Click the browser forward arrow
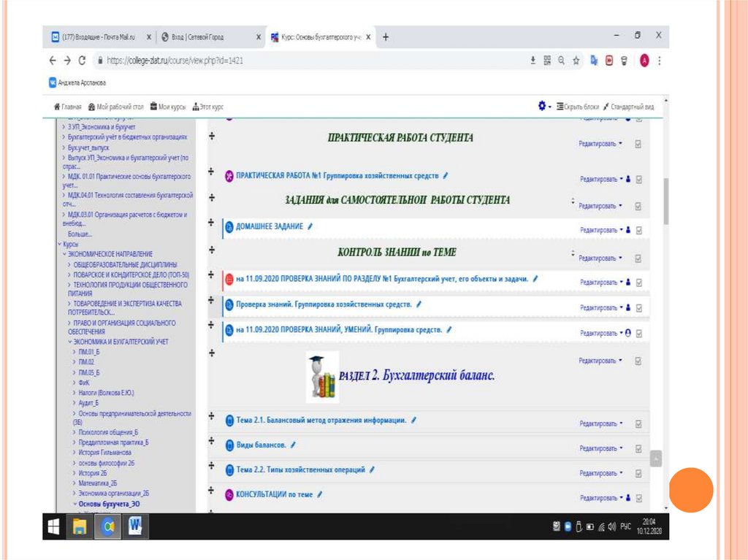 pos(67,61)
